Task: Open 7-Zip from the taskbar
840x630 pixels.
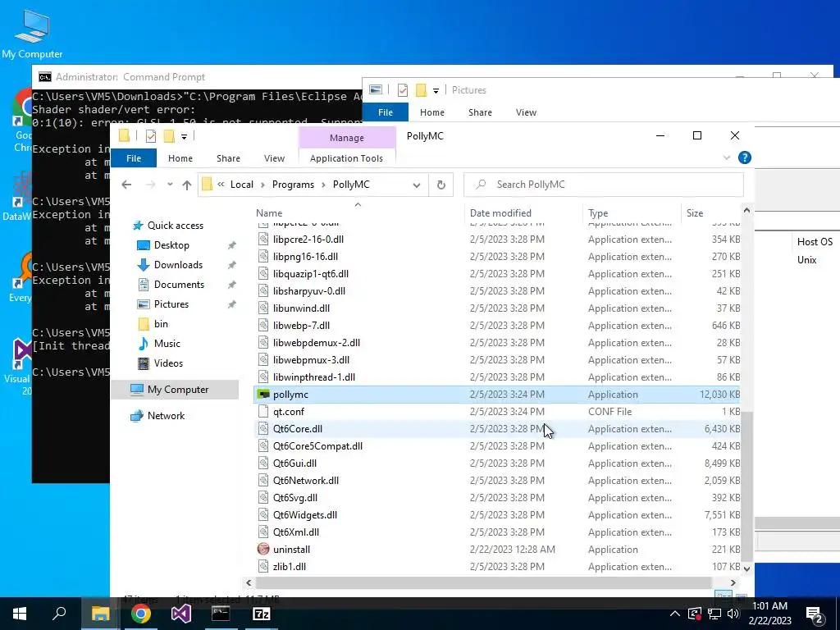Action: coord(261,614)
